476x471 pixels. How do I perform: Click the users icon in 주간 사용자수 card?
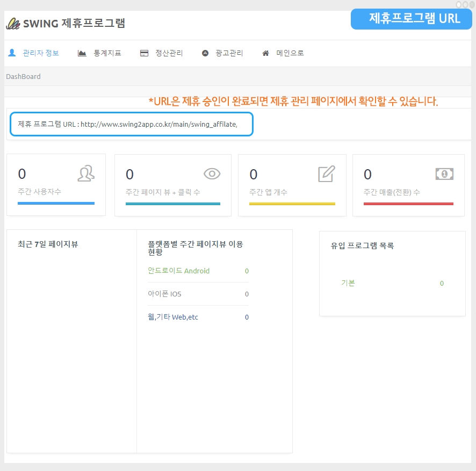pos(86,173)
